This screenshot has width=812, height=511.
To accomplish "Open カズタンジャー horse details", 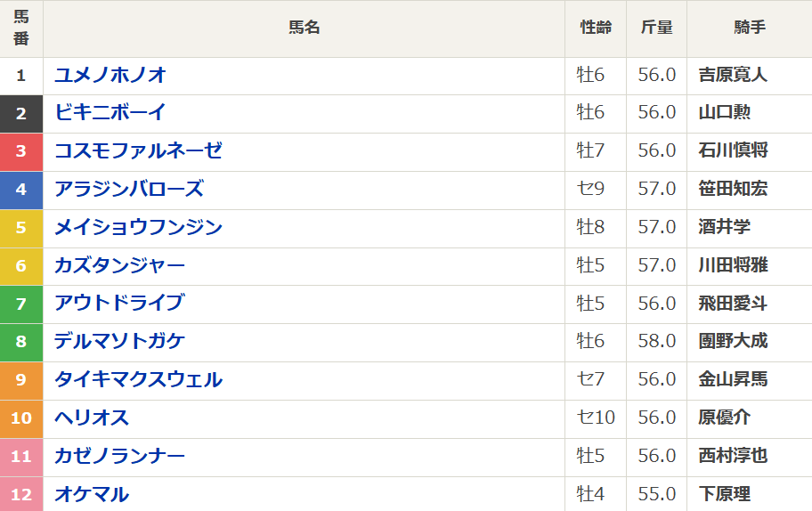I will 120,265.
